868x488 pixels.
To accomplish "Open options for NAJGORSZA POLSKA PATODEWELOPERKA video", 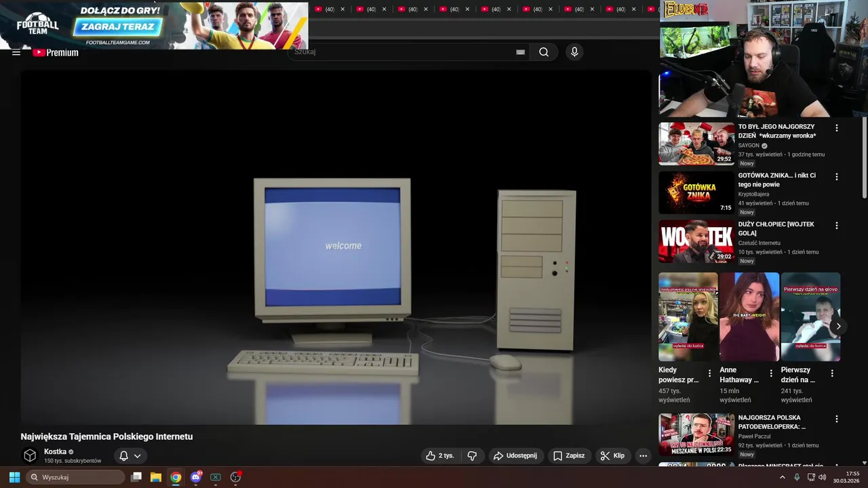I will pos(836,420).
